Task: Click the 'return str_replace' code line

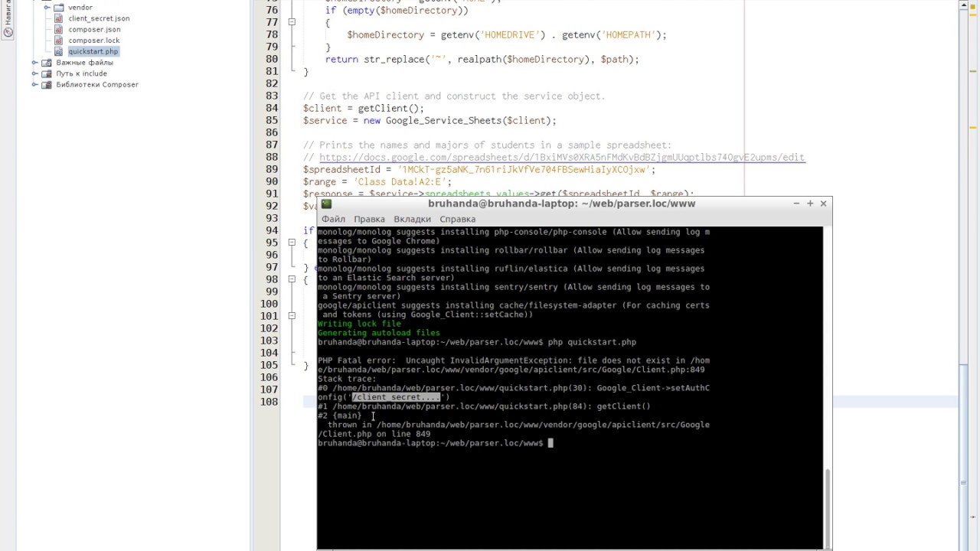Action: click(x=482, y=59)
